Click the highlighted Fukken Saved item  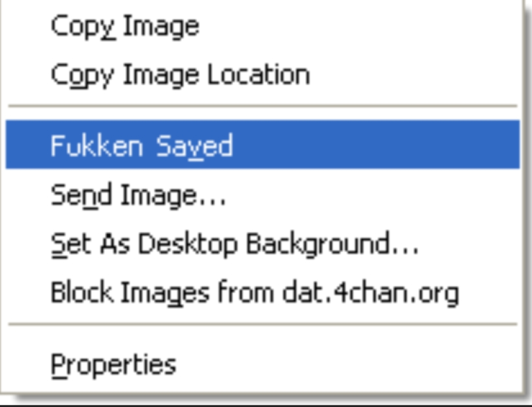point(263,144)
